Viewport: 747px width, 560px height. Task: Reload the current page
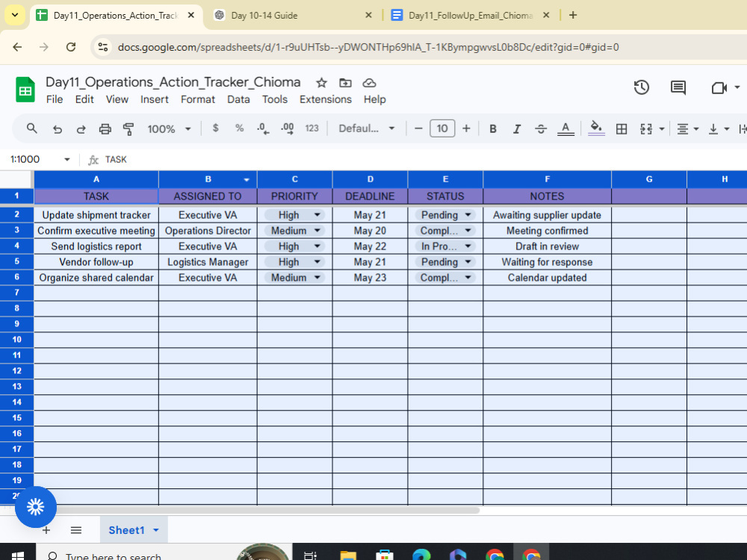click(x=71, y=47)
